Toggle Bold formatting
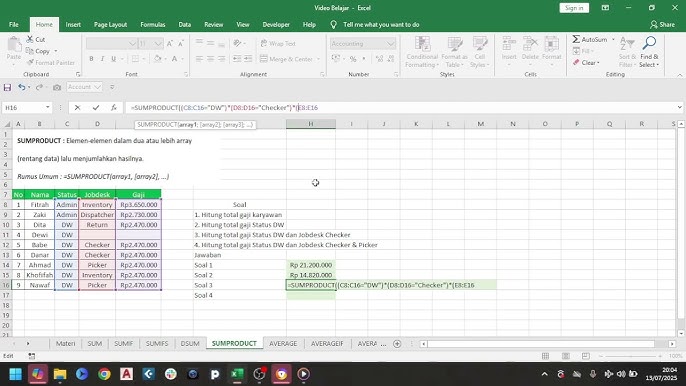 click(91, 59)
